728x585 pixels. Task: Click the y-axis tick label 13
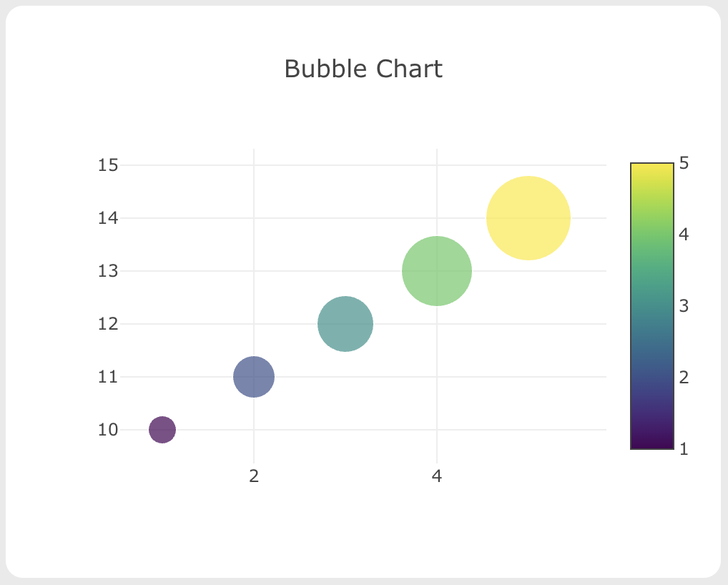point(107,271)
